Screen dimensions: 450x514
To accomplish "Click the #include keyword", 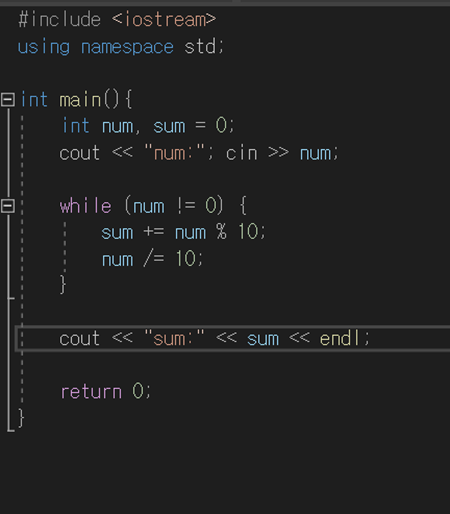I will point(59,19).
